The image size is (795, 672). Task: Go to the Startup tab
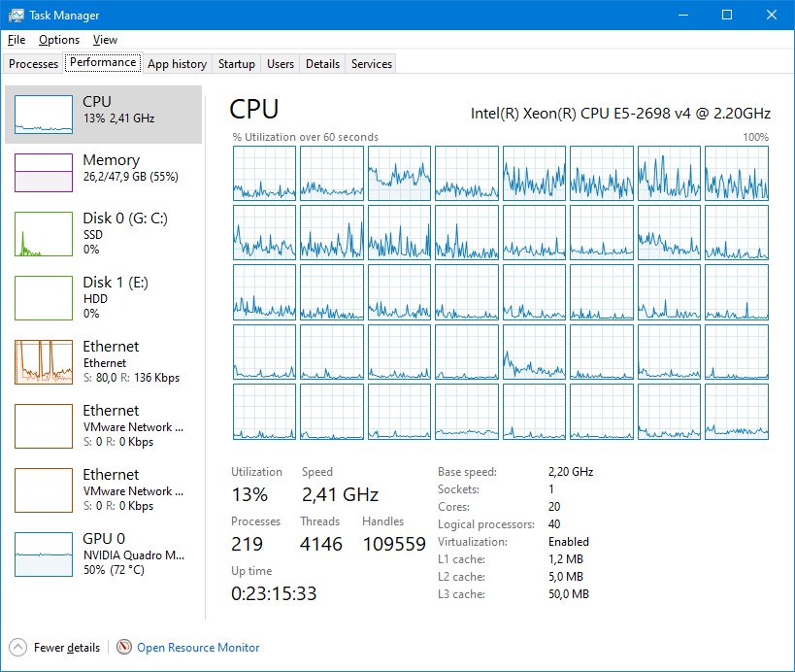pyautogui.click(x=237, y=64)
